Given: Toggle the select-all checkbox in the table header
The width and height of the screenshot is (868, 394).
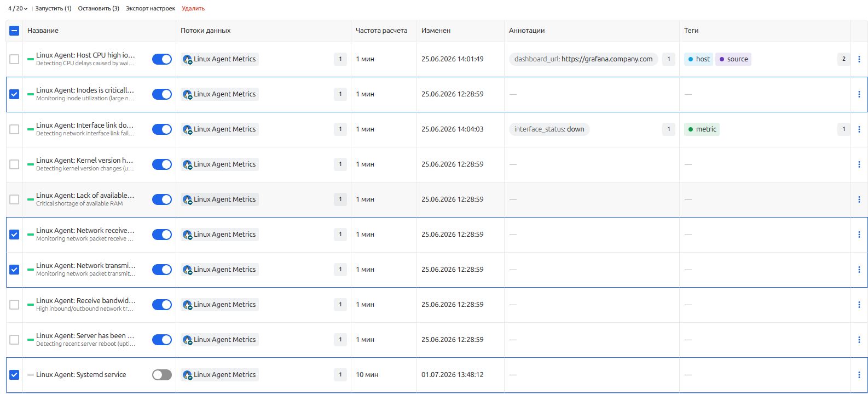Looking at the screenshot, I should point(14,31).
